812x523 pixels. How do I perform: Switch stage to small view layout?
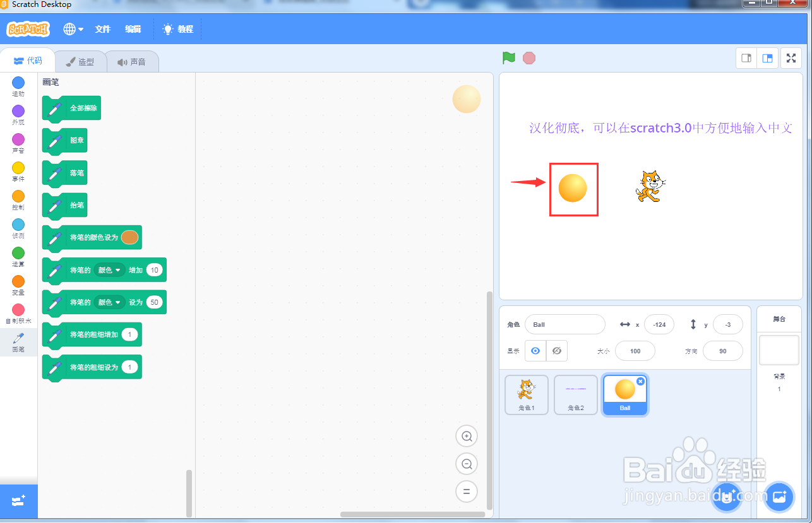pos(746,57)
